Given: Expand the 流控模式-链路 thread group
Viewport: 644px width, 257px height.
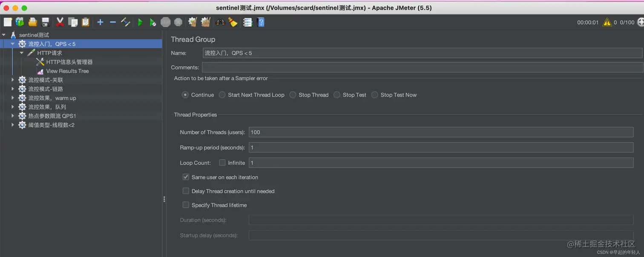Looking at the screenshot, I should click(13, 89).
